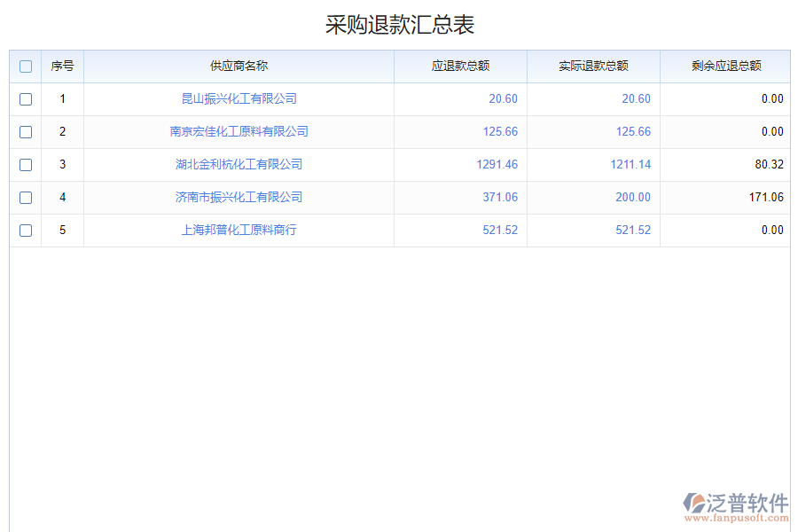Screen dimensions: 798x532
Task: Check the checkbox for 南京宏佳化工原料有限公司 row
Action: click(26, 131)
